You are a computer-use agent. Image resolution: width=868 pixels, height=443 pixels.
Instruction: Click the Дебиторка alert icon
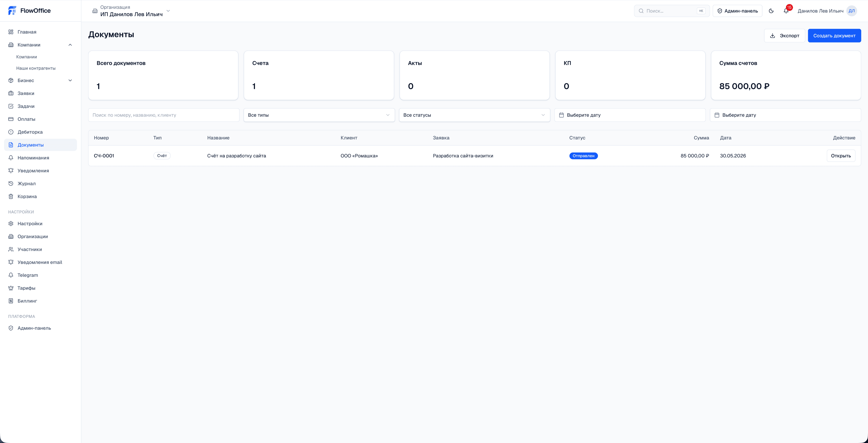click(x=11, y=132)
